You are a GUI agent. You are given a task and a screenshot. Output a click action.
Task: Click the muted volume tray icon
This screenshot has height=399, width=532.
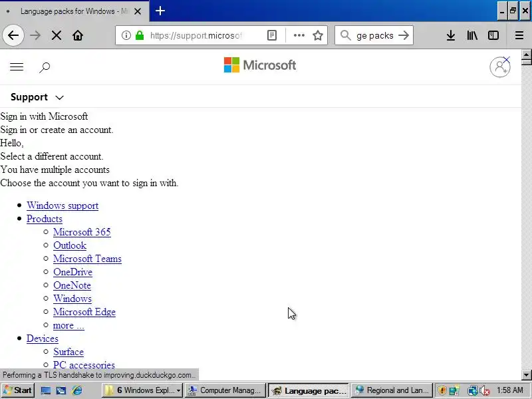485,391
